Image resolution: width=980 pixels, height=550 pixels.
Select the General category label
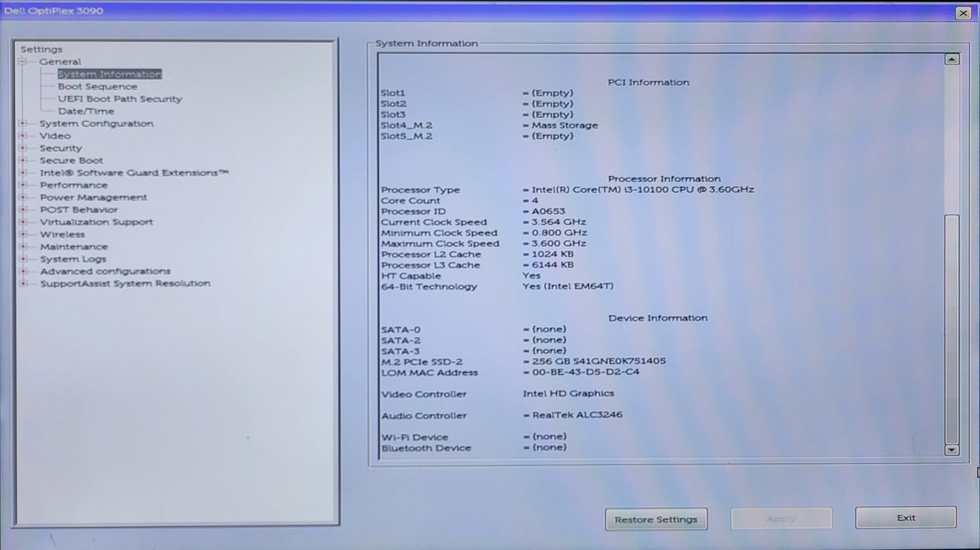[60, 61]
